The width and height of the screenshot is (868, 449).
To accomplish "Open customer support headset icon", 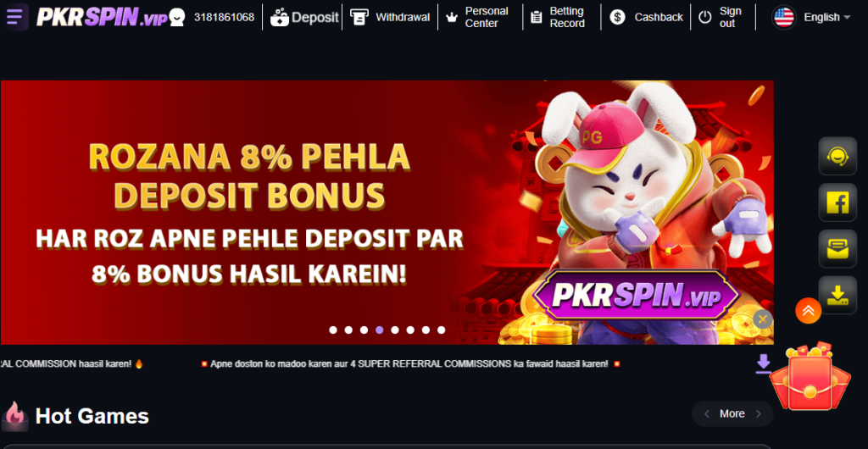I will point(837,157).
